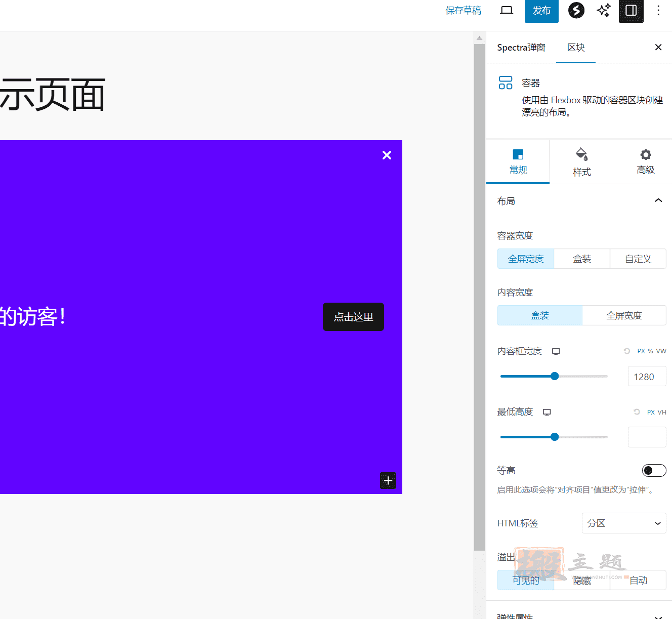672x619 pixels.
Task: Click the 保存草稿 link
Action: pos(463,11)
